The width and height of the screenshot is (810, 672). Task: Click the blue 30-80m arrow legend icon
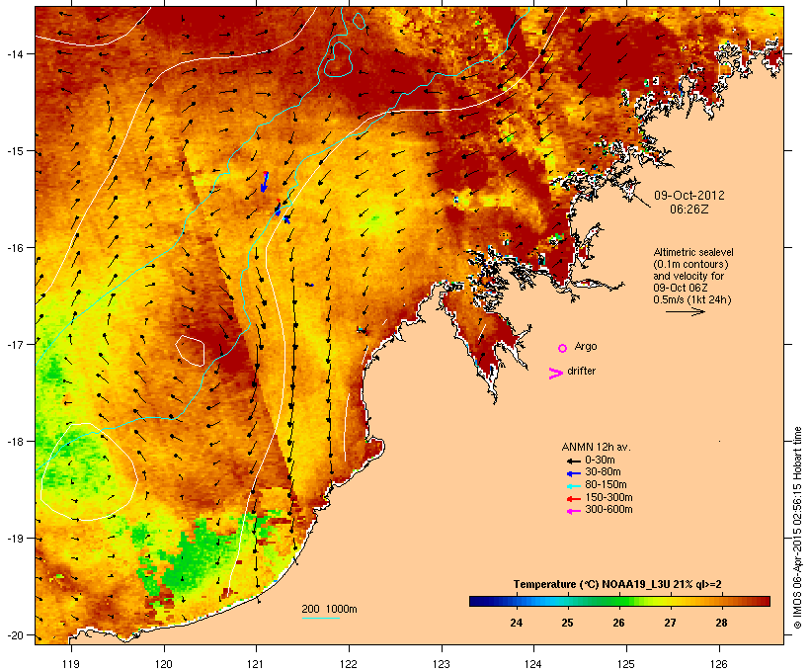573,473
